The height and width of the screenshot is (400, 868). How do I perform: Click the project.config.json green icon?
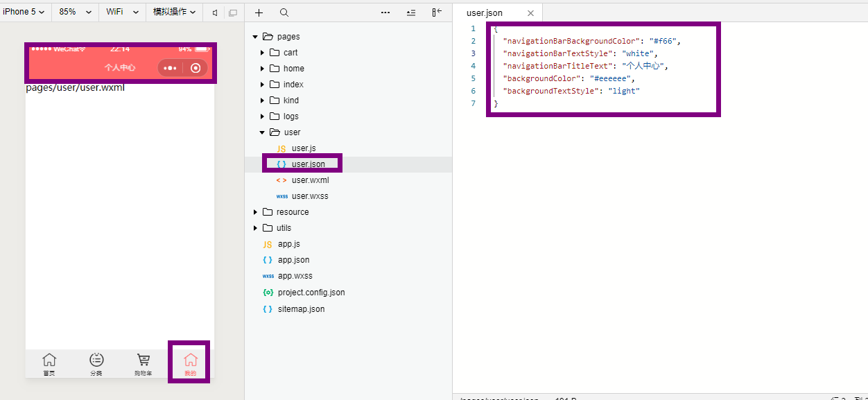point(268,293)
